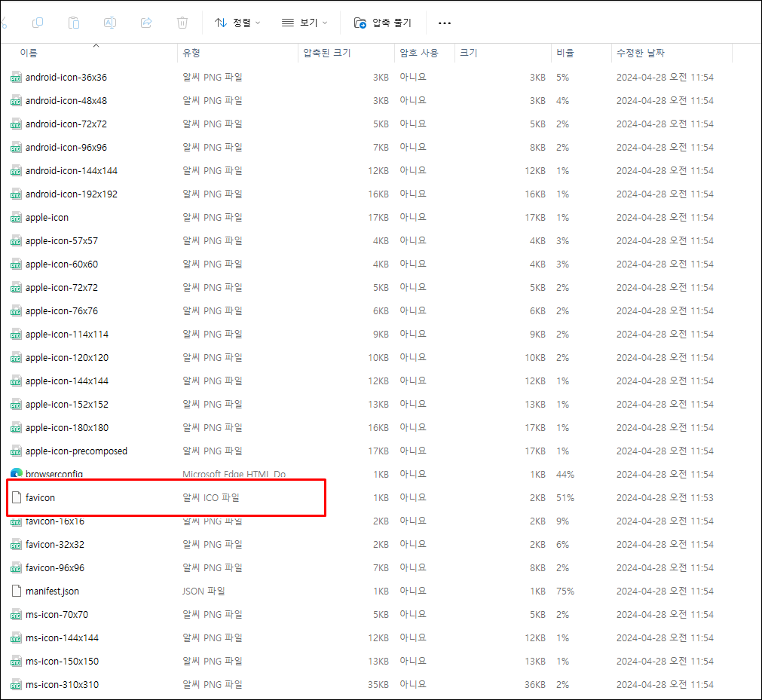
Task: Click the Share icon in toolbar
Action: tap(146, 23)
